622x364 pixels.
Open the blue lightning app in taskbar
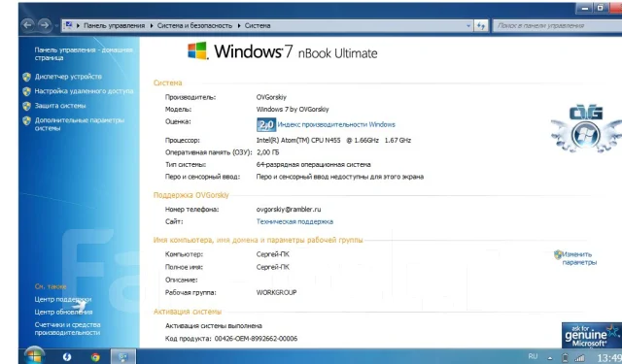pos(67,357)
